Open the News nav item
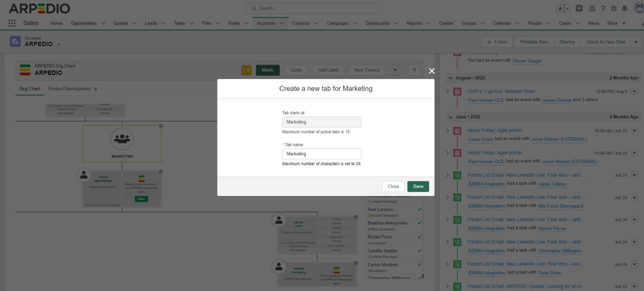Screen dimensions: 644x291 coord(593,23)
